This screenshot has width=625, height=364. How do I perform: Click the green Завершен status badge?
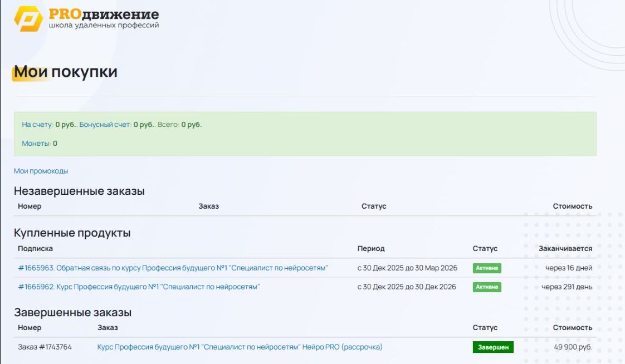point(493,347)
